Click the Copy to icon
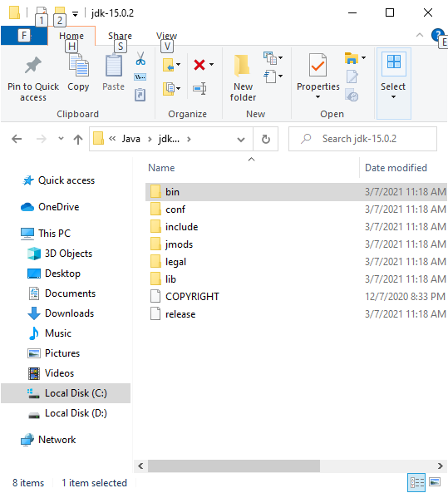The image size is (448, 493). click(169, 88)
